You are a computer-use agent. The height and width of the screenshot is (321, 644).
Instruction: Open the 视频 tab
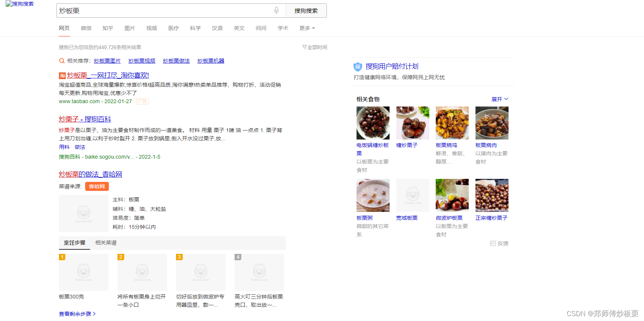click(x=152, y=28)
